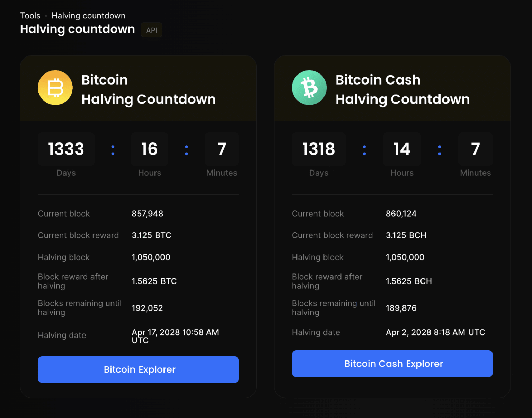Image resolution: width=532 pixels, height=418 pixels.
Task: Navigate to Tools via breadcrumb
Action: pyautogui.click(x=30, y=15)
